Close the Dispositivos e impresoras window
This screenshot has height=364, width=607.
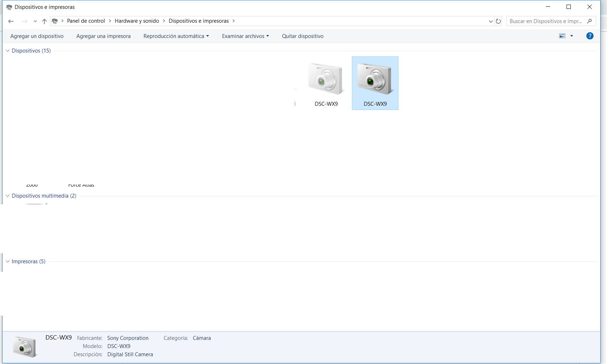click(x=590, y=7)
